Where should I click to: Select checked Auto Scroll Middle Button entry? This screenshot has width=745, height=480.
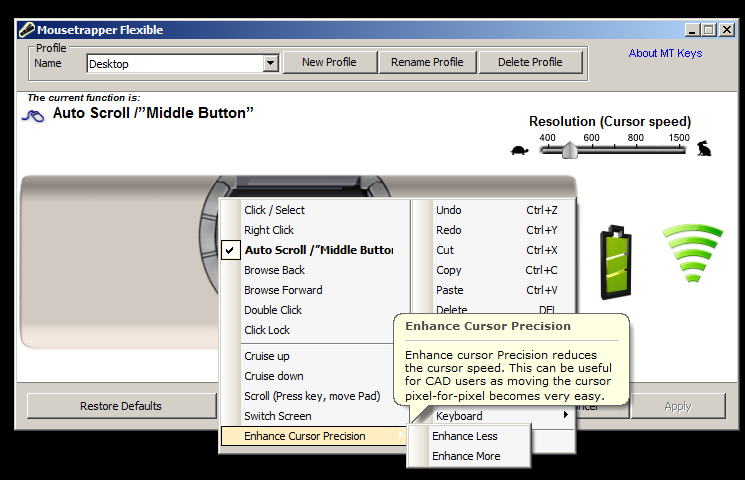click(x=315, y=250)
